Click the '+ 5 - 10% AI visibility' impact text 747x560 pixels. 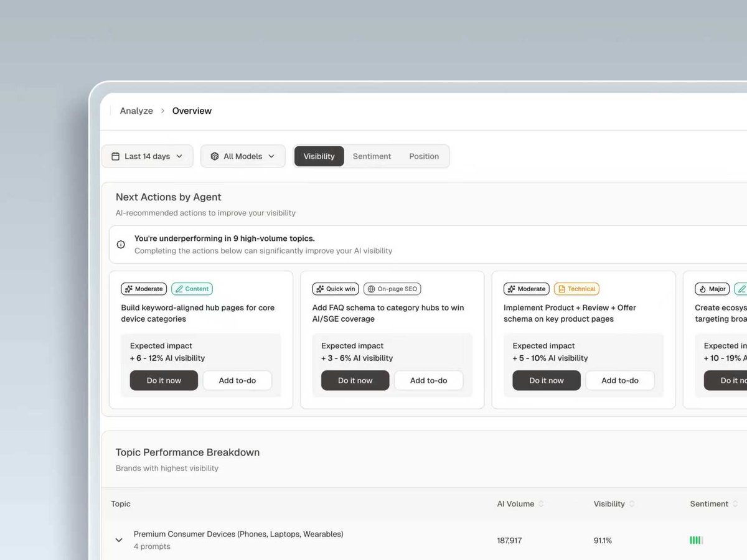(550, 358)
